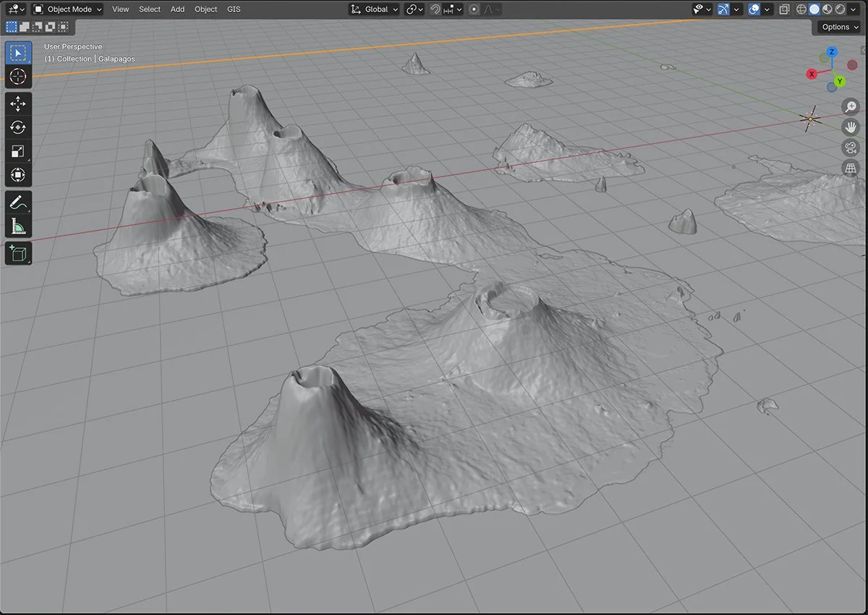
Task: Expand the Options popover
Action: 839,27
